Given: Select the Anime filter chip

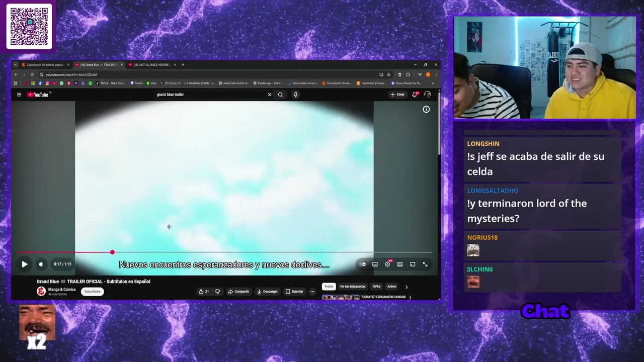Looking at the screenshot, I should [x=392, y=287].
